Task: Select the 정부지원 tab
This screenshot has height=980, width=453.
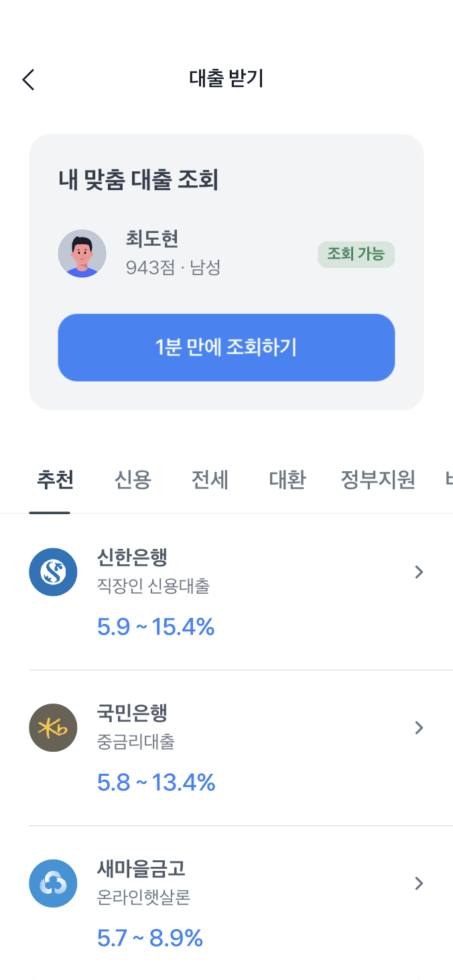Action: (x=378, y=480)
